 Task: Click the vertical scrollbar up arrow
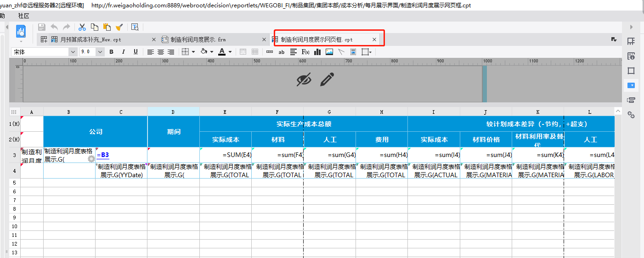[x=618, y=112]
